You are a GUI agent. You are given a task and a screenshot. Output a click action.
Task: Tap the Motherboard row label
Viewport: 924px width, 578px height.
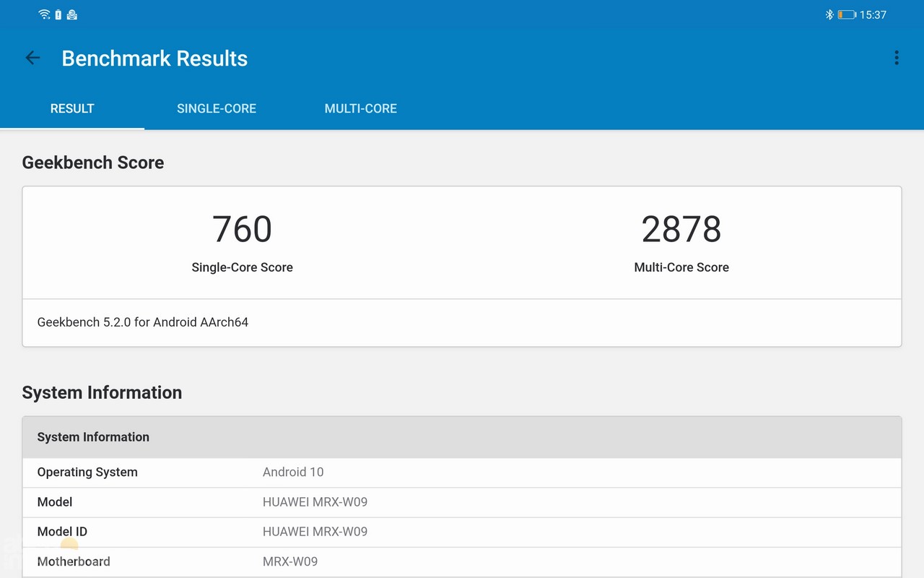[74, 561]
